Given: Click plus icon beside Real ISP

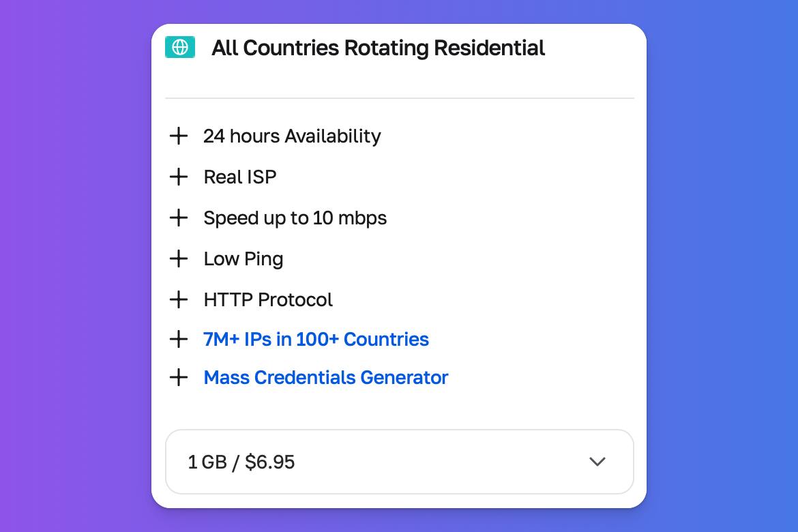Looking at the screenshot, I should (179, 177).
